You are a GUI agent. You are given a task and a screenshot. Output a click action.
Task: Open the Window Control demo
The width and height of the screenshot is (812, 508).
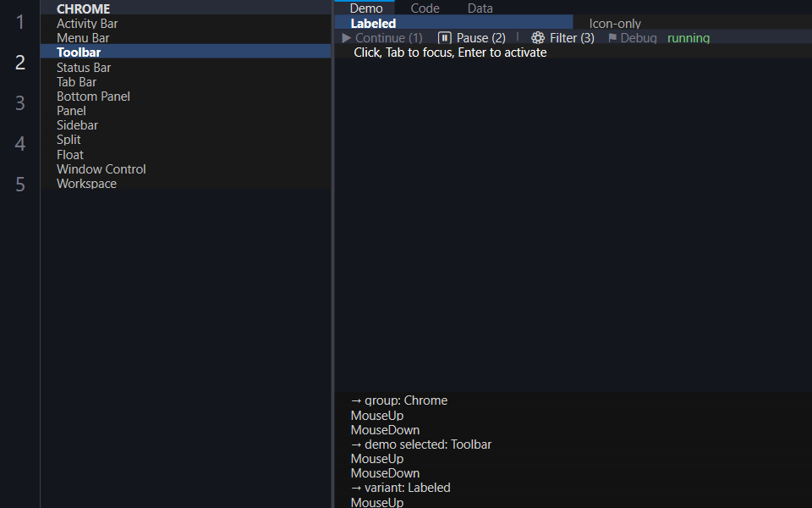click(185, 169)
